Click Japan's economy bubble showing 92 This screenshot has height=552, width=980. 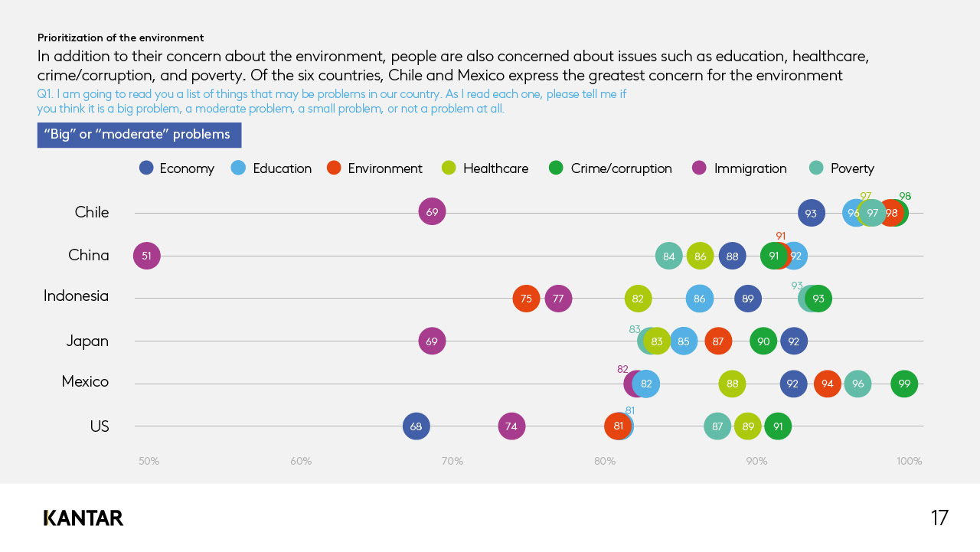click(x=793, y=341)
